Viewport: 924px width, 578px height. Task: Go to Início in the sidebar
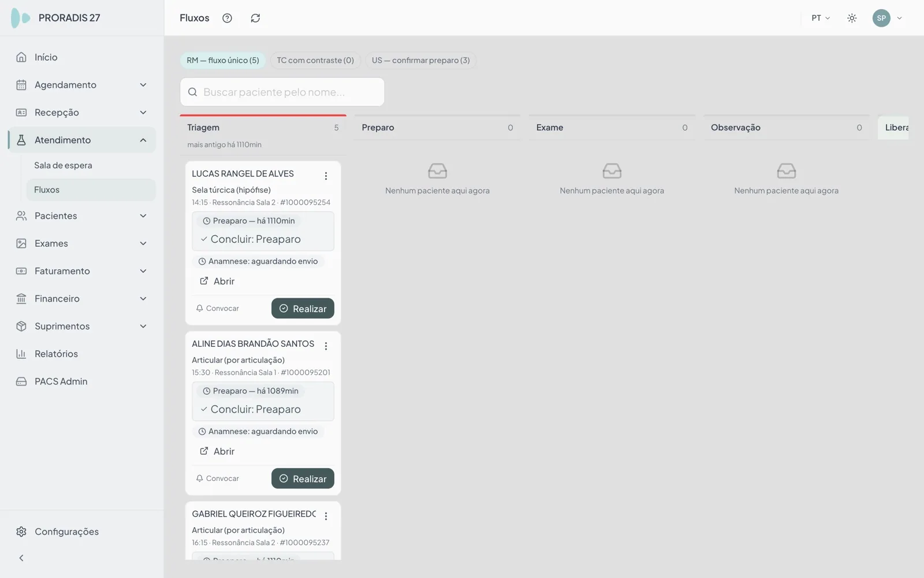[82, 57]
